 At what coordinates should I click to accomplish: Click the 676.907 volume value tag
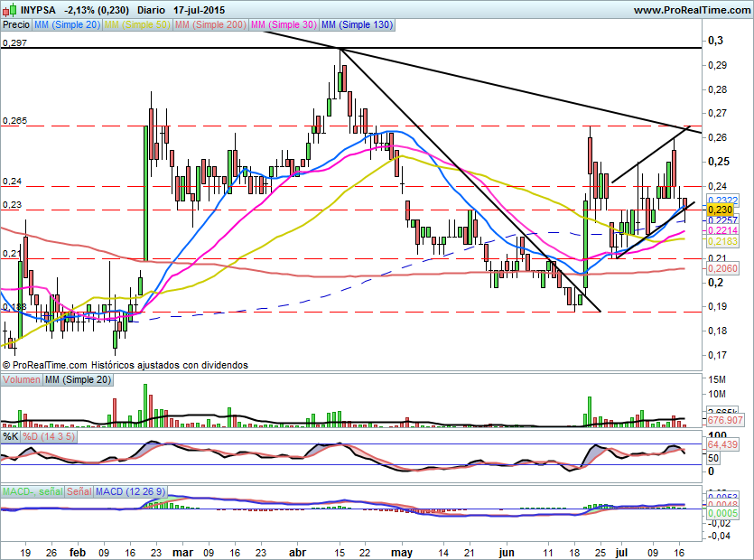click(725, 421)
